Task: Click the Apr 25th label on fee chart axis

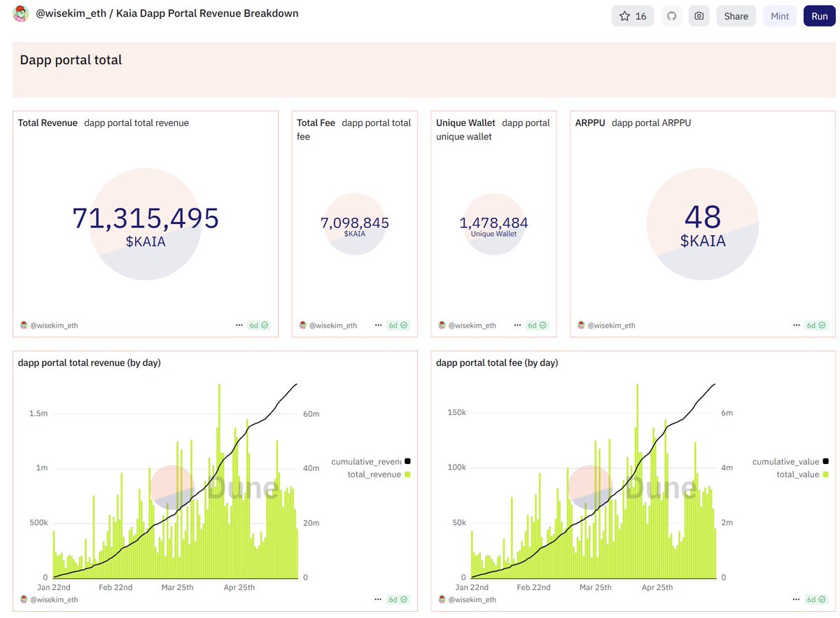Action: (657, 587)
